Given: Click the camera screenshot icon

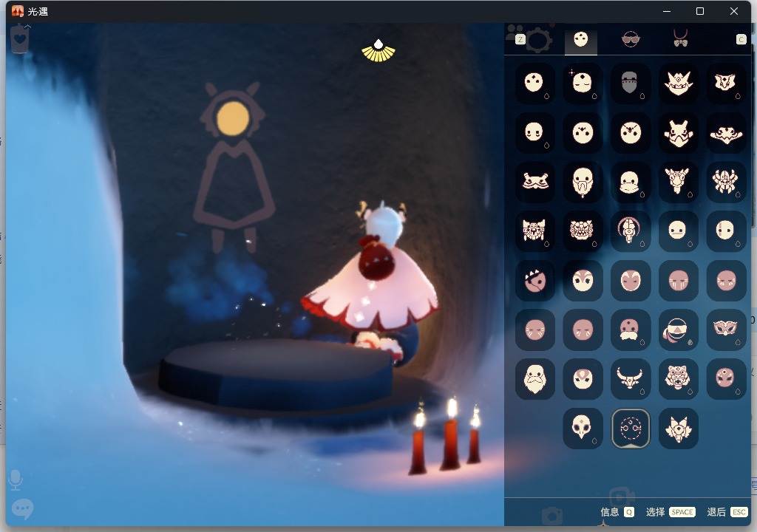Looking at the screenshot, I should coord(551,516).
